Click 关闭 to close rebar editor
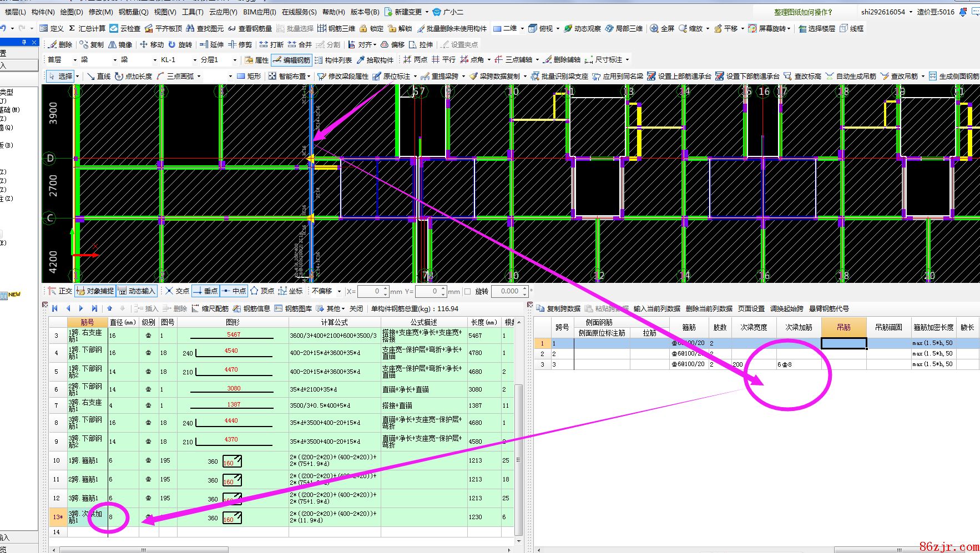The image size is (980, 553). 356,308
